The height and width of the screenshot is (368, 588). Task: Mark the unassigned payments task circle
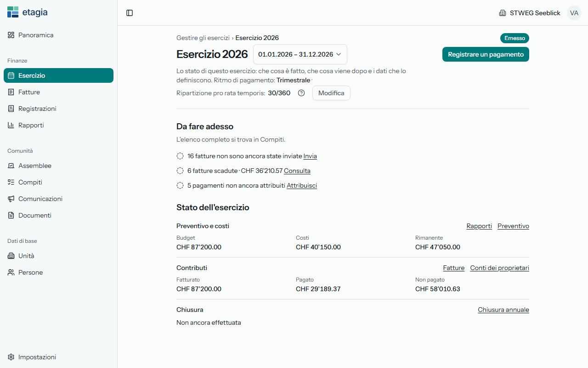(x=180, y=185)
